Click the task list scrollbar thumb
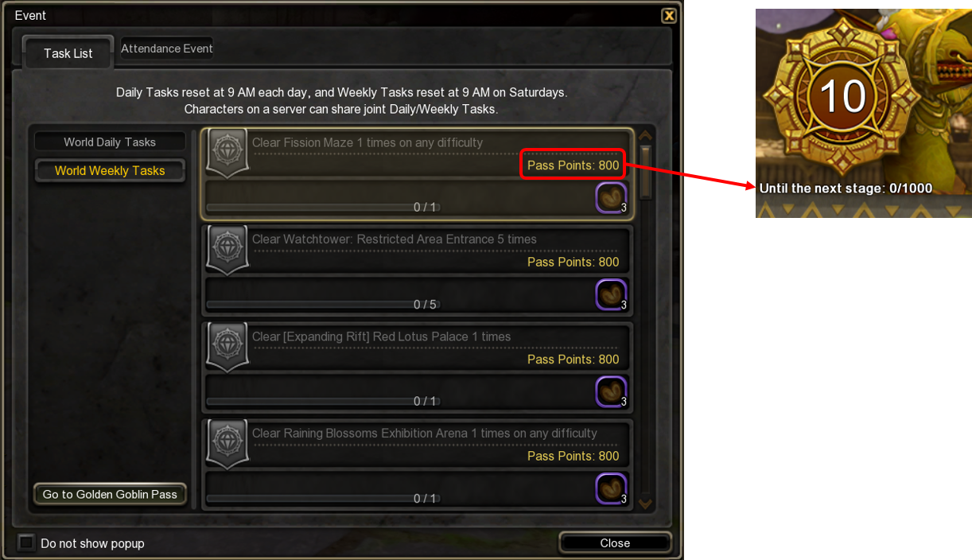Viewport: 972px width, 560px height. click(x=646, y=171)
